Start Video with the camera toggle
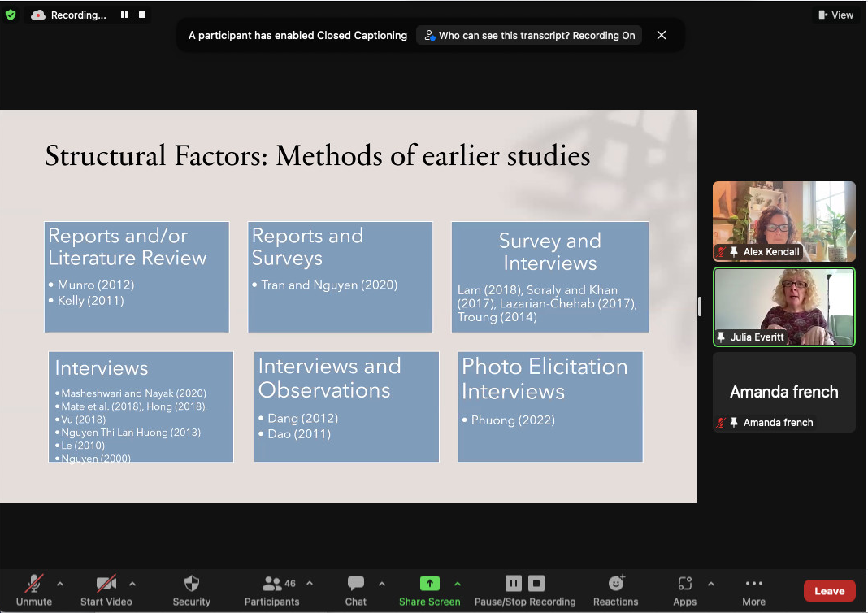 click(x=106, y=584)
